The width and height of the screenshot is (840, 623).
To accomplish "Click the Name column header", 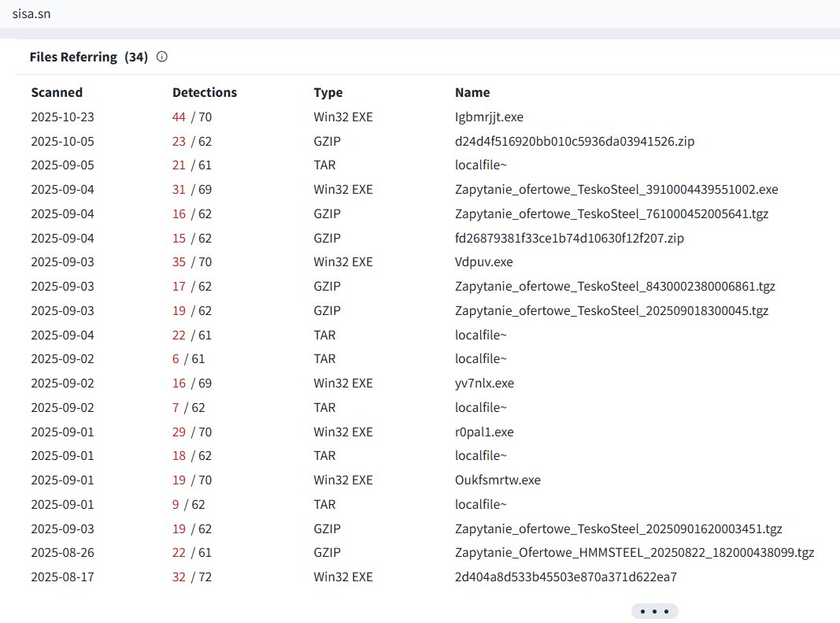I will click(x=472, y=92).
